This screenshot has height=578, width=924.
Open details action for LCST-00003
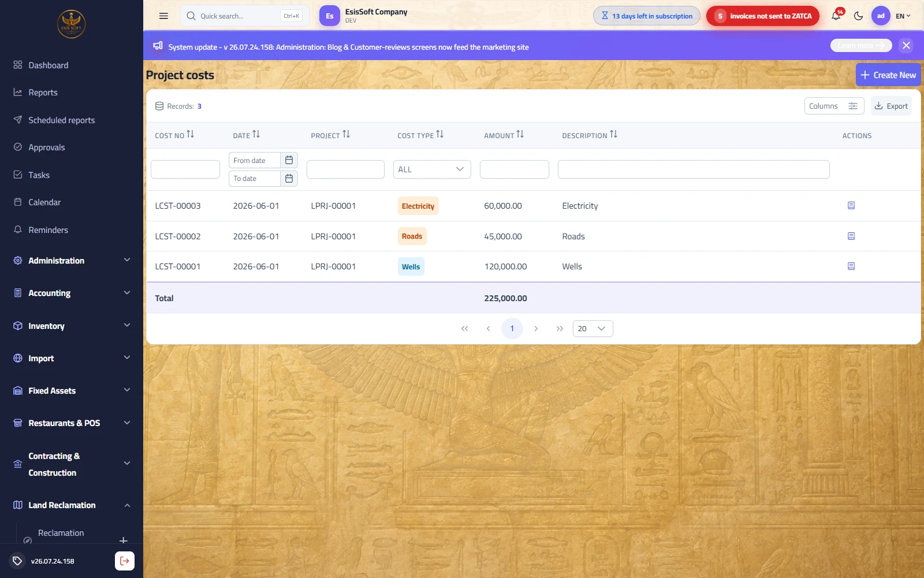(x=851, y=206)
